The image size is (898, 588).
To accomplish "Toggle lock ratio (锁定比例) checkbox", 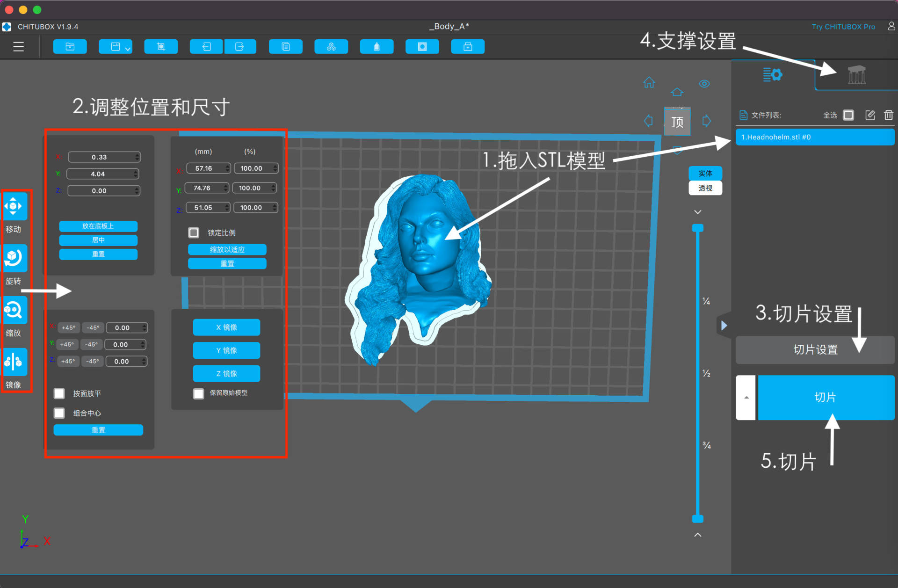I will (194, 232).
